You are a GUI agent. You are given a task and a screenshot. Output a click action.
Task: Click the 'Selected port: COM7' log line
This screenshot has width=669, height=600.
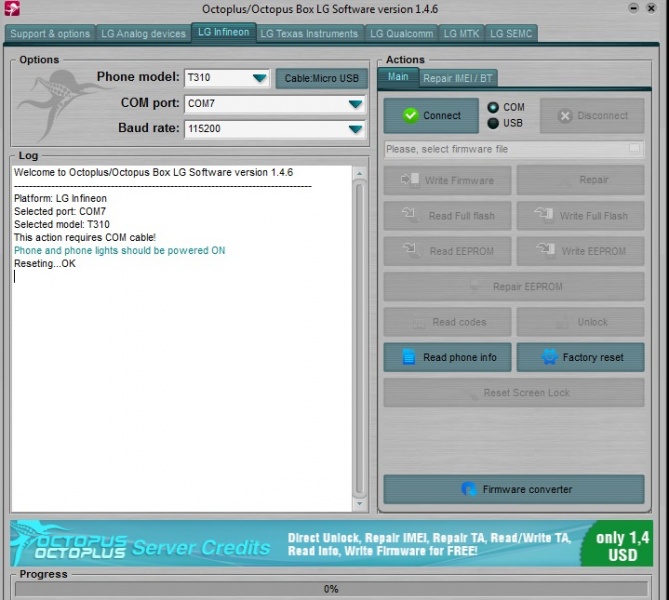pos(60,211)
